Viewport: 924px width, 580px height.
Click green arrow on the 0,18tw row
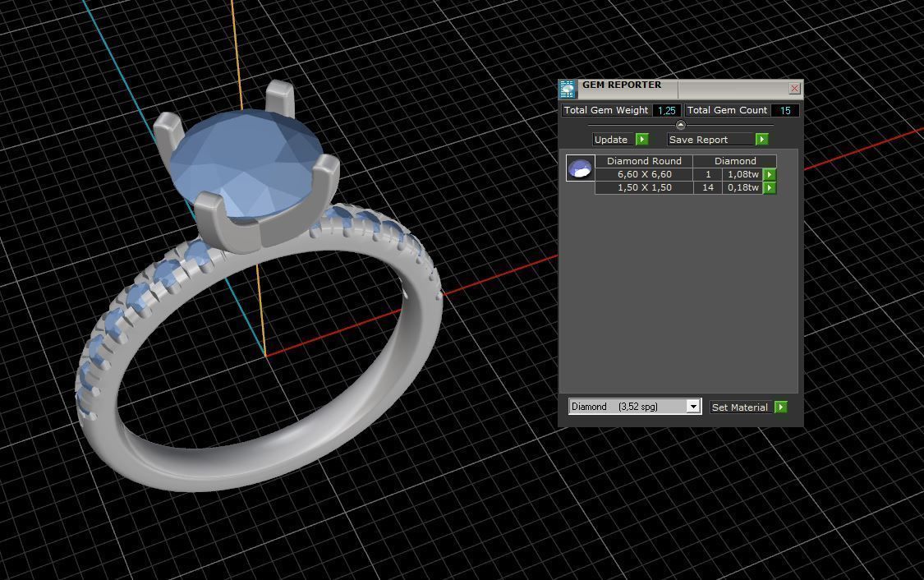coord(770,188)
